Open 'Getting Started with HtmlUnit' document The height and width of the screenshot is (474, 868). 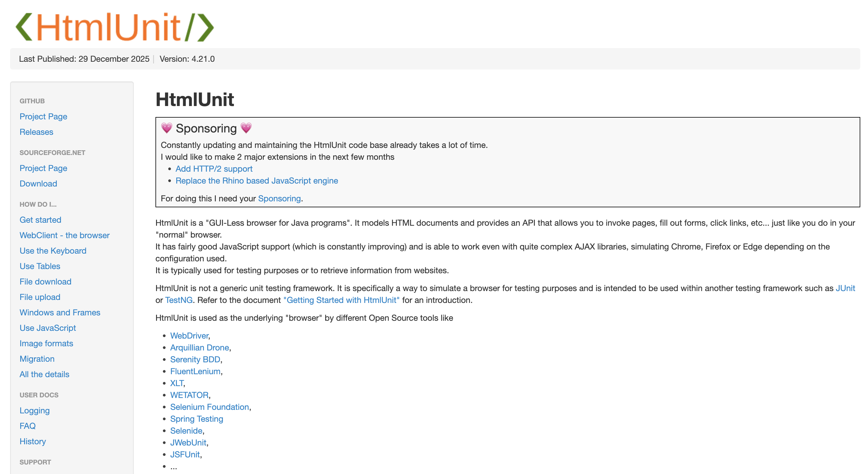(x=341, y=300)
